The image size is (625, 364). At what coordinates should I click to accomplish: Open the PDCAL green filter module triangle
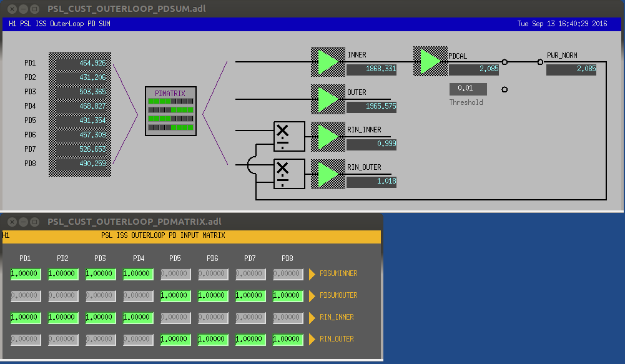[430, 61]
